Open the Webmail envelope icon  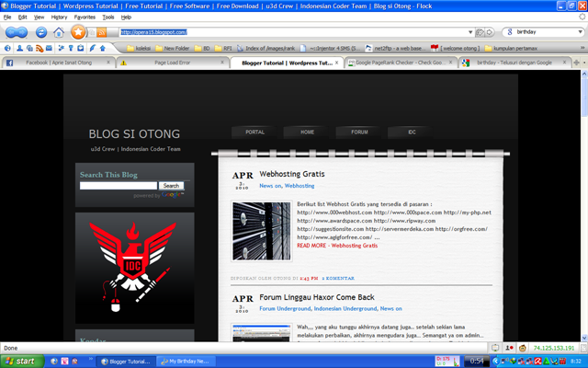[x=49, y=48]
